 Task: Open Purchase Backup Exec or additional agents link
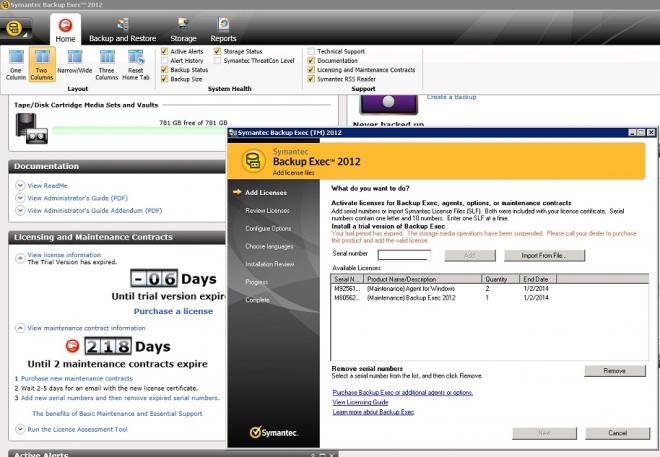(x=402, y=393)
